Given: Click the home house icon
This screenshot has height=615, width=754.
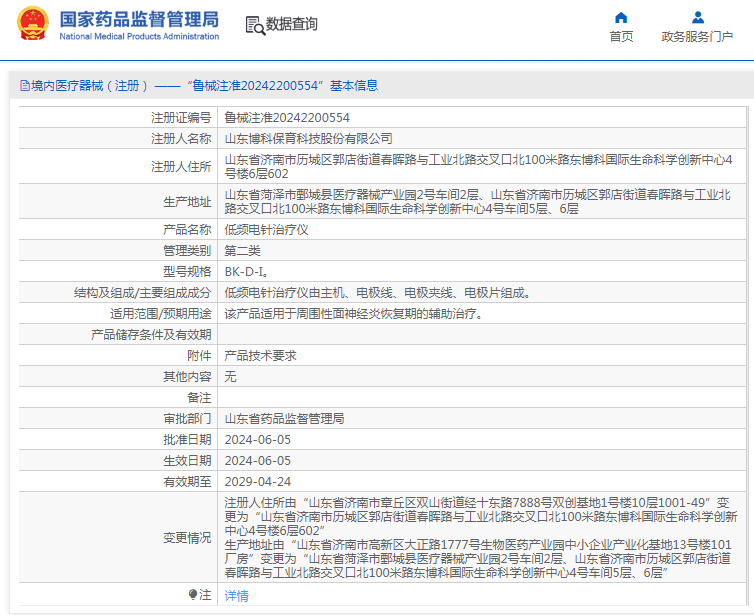Looking at the screenshot, I should [x=621, y=18].
